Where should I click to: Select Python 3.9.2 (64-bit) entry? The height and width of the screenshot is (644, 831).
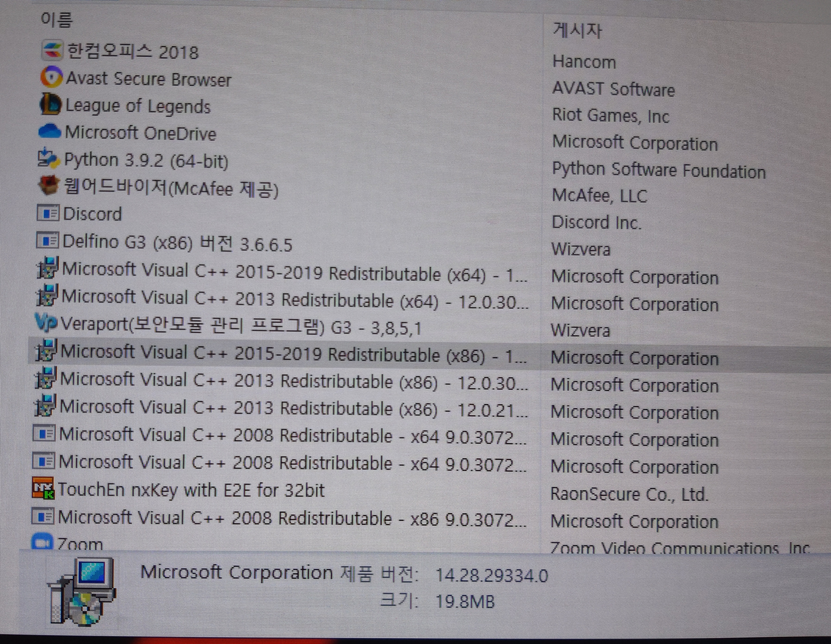click(146, 160)
